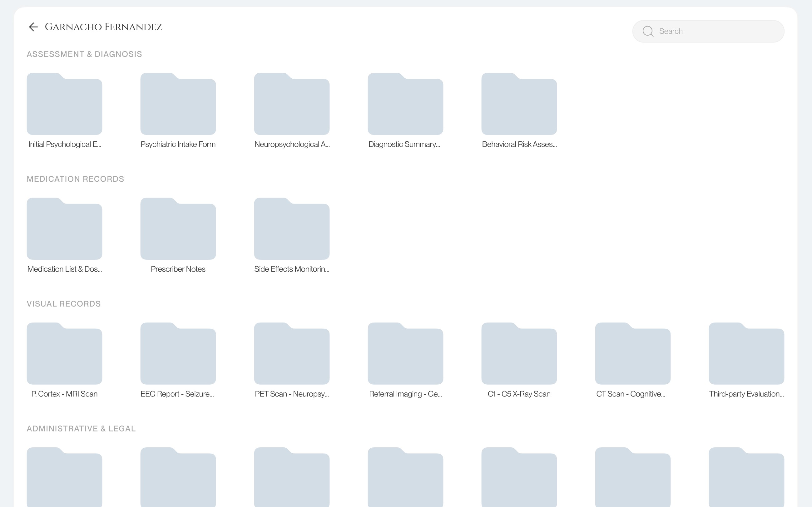
Task: Open Medication List & Dos... folder
Action: pos(64,229)
